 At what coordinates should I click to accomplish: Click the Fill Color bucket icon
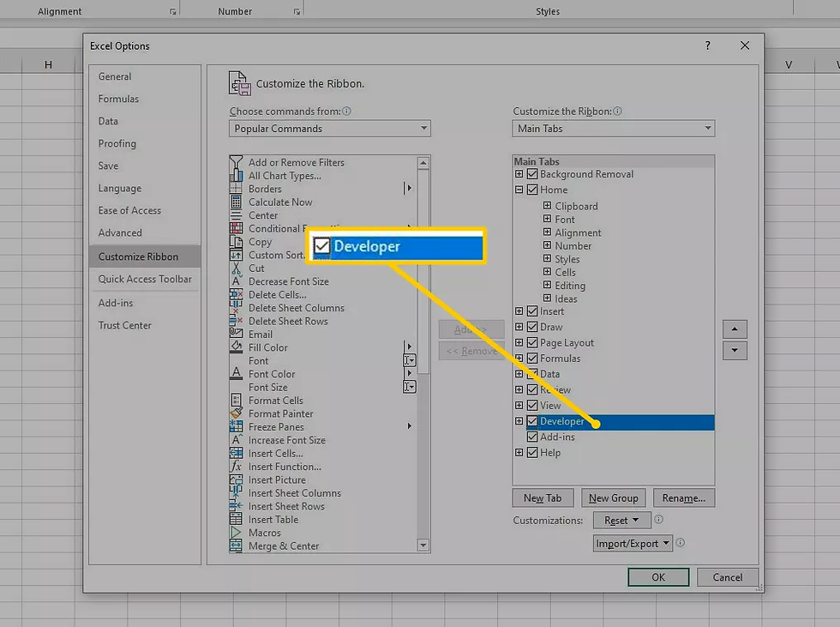236,347
